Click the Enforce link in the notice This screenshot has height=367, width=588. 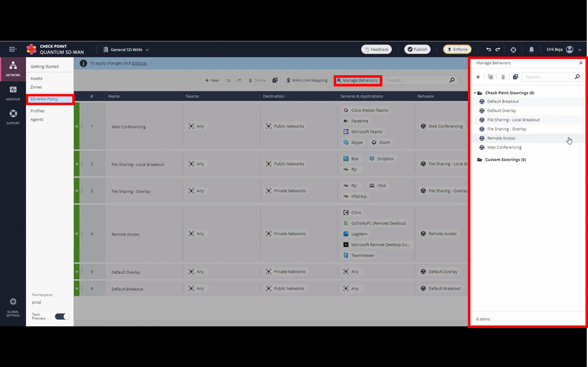tap(139, 63)
